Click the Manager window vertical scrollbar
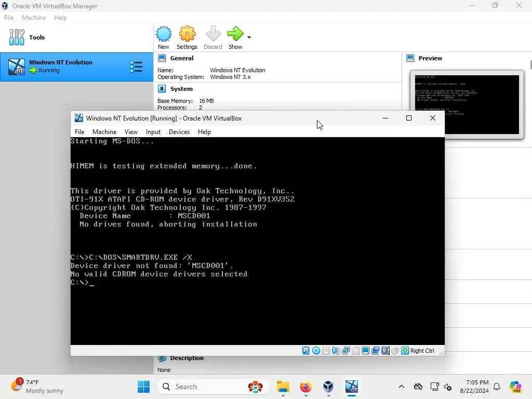 point(530,64)
